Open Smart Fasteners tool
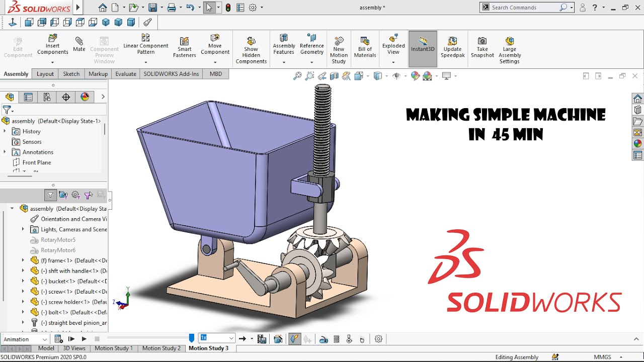 click(x=185, y=47)
